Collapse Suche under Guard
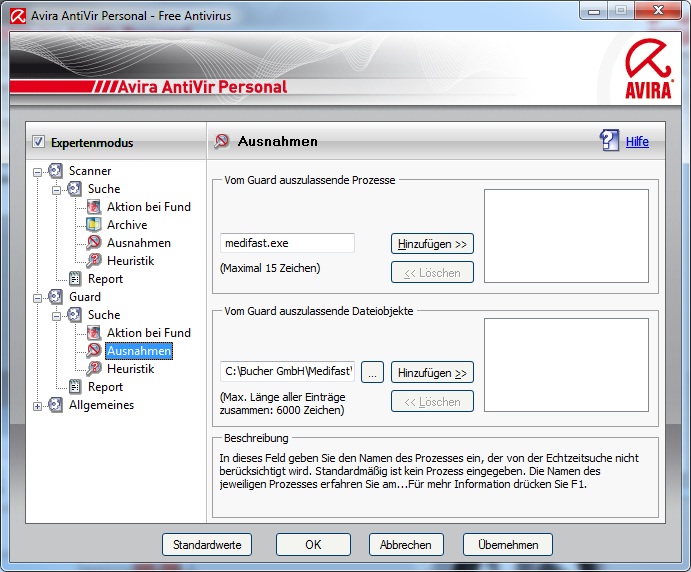691x572 pixels. tap(56, 316)
